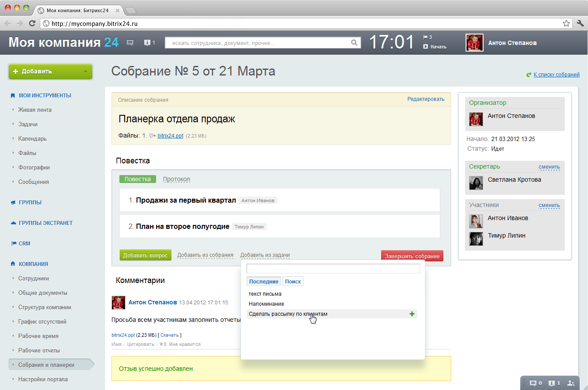Collapse the КОМПАНИЯ section
The width and height of the screenshot is (588, 390).
33,264
